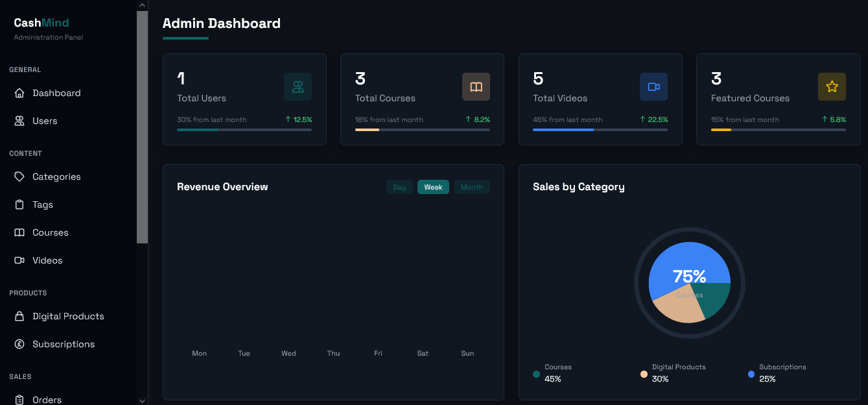The image size is (868, 405).
Task: Click the Total Courses card book icon
Action: (x=476, y=87)
